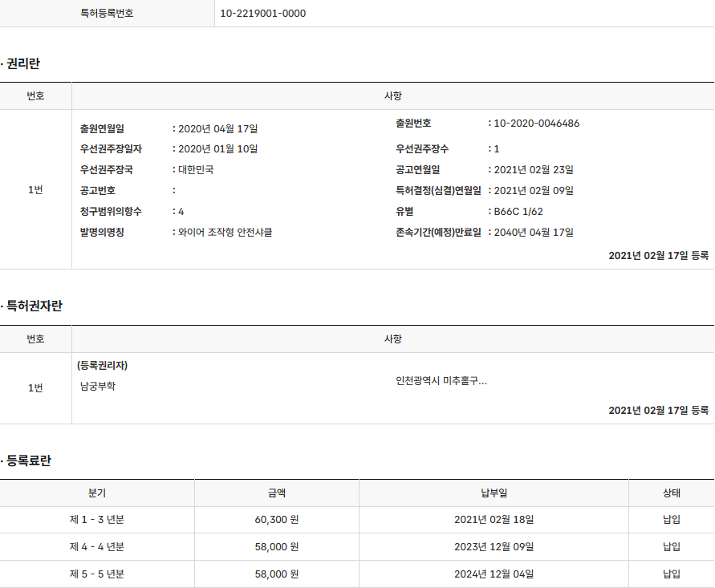The width and height of the screenshot is (715, 588).
Task: Click the 60,300 원 fee amount
Action: coord(277,520)
